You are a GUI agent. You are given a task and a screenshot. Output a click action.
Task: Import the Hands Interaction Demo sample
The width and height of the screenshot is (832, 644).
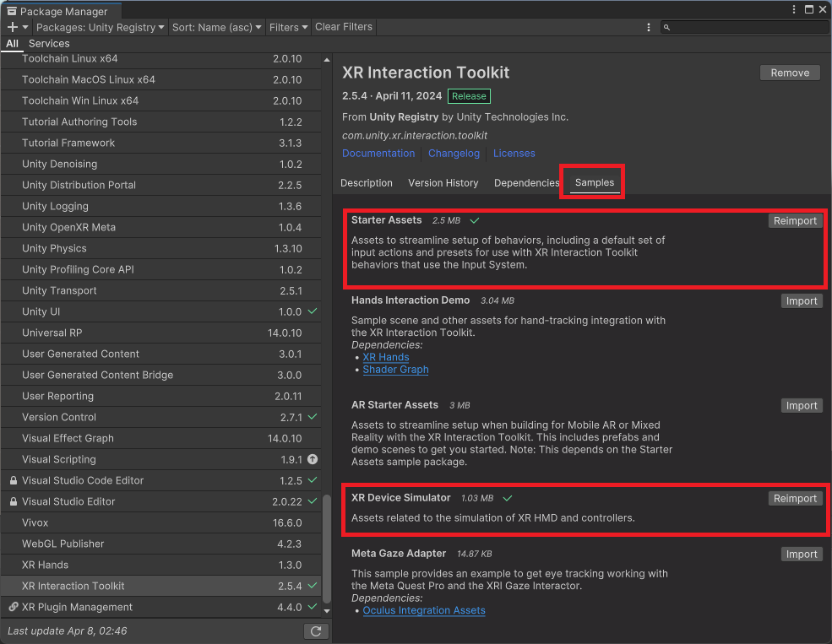pyautogui.click(x=802, y=301)
